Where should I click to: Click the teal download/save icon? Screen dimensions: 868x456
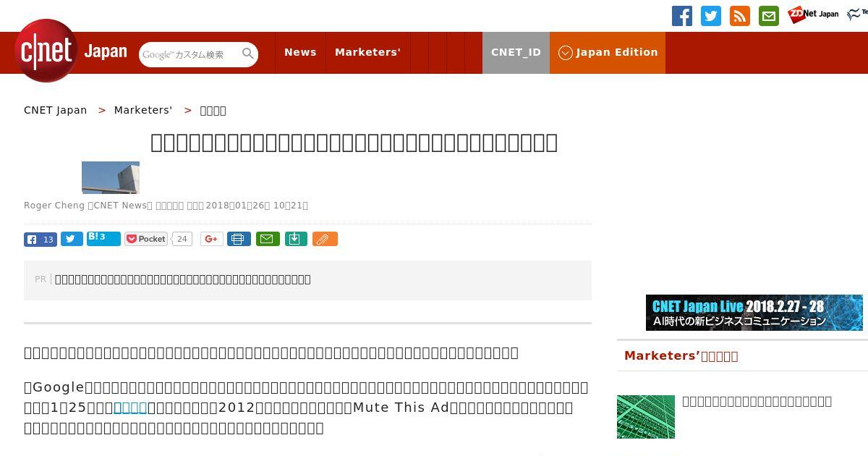pyautogui.click(x=296, y=239)
